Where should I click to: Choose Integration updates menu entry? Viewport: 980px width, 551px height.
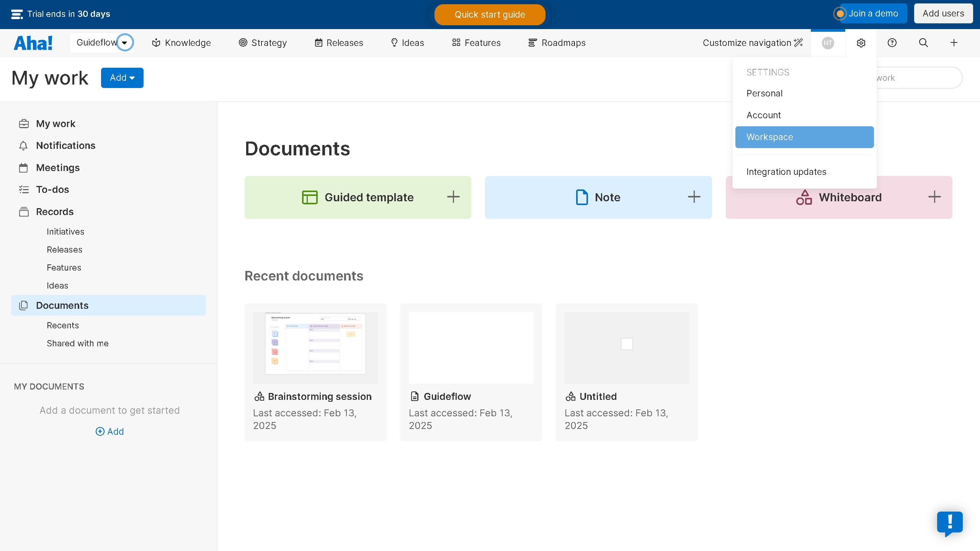[x=786, y=172]
